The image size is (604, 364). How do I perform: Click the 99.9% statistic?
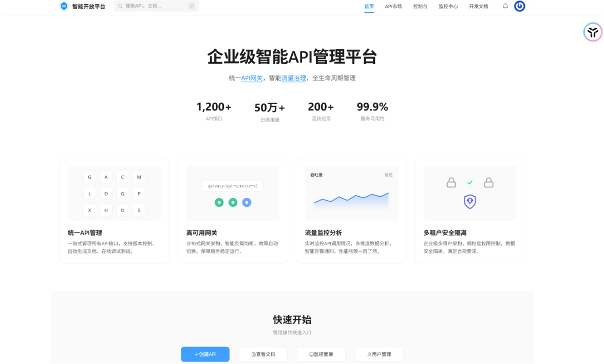372,107
